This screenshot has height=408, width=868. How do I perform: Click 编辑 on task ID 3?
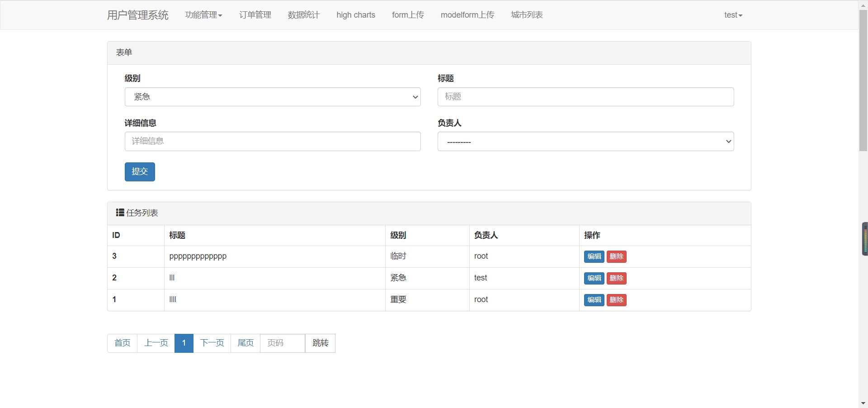tap(594, 256)
